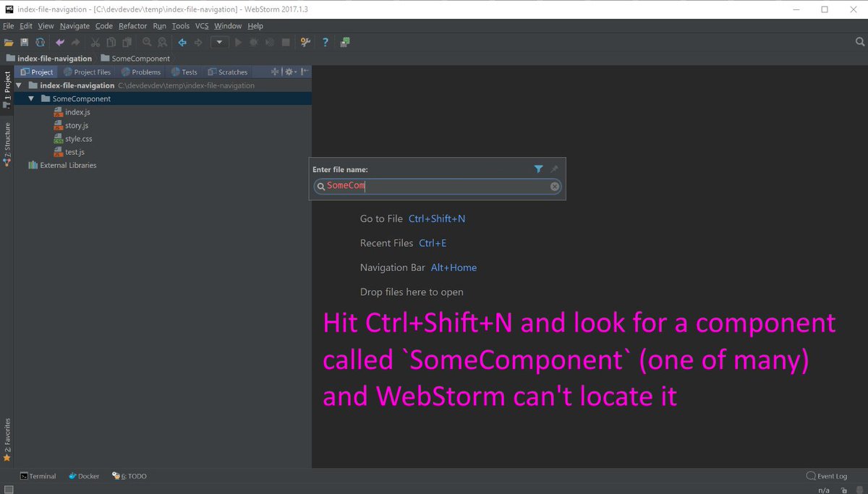
Task: Click the Find magnifier toolbar icon
Action: click(x=147, y=43)
